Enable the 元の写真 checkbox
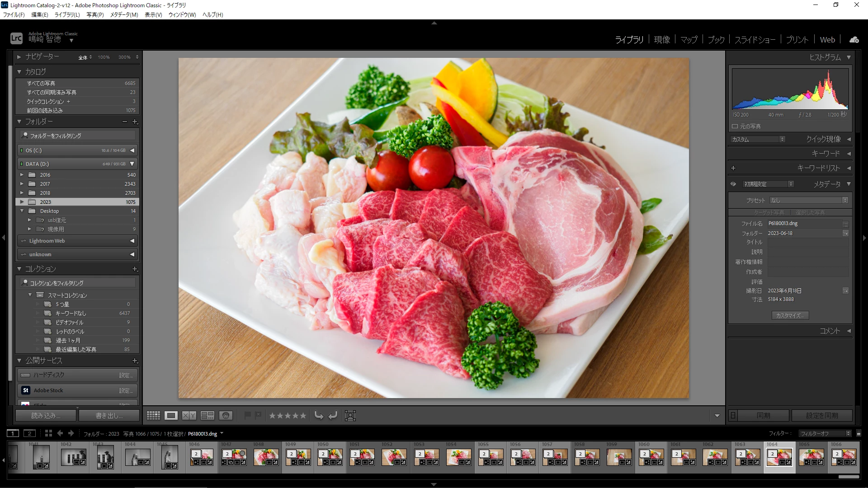 (x=735, y=127)
